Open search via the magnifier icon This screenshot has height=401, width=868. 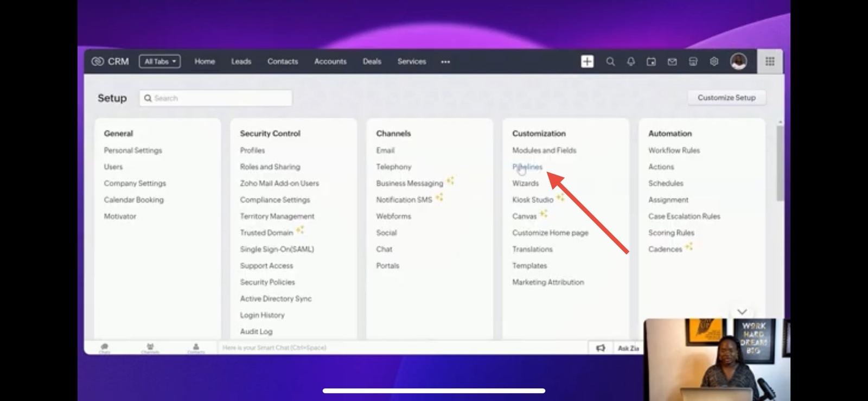(610, 61)
